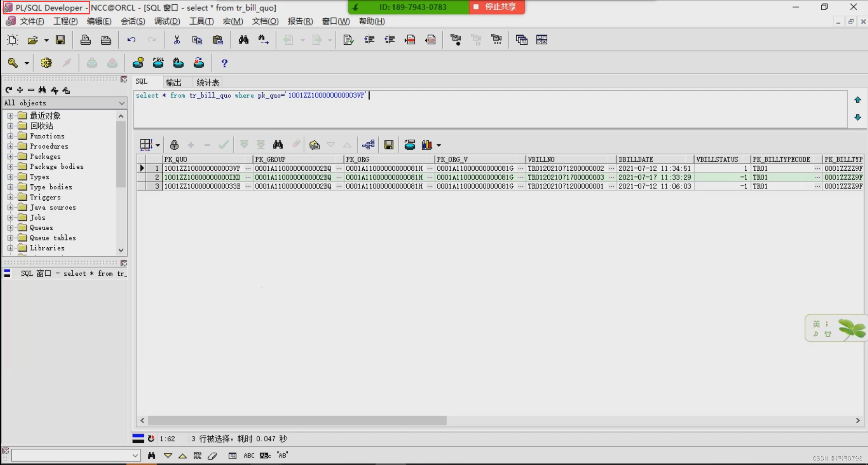Toggle the lock Edit data icon in grid toolbar
Image resolution: width=868 pixels, height=465 pixels.
174,145
